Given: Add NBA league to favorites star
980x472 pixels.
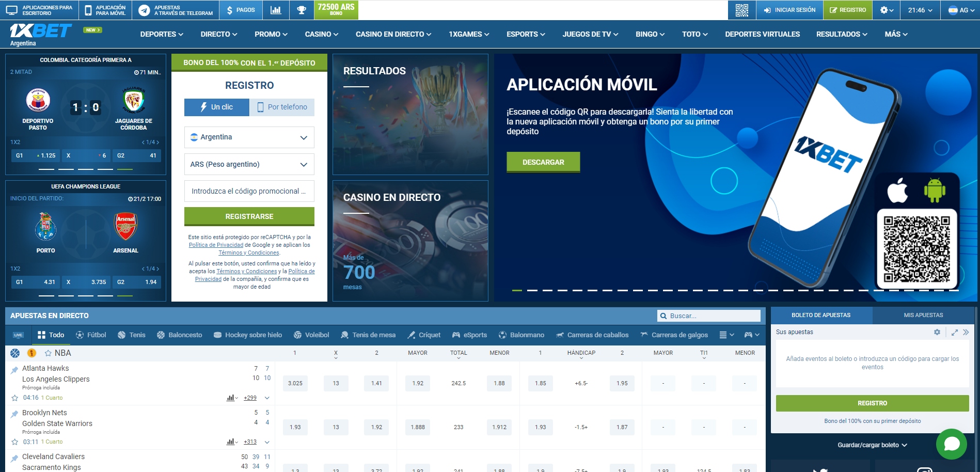Looking at the screenshot, I should (x=48, y=353).
